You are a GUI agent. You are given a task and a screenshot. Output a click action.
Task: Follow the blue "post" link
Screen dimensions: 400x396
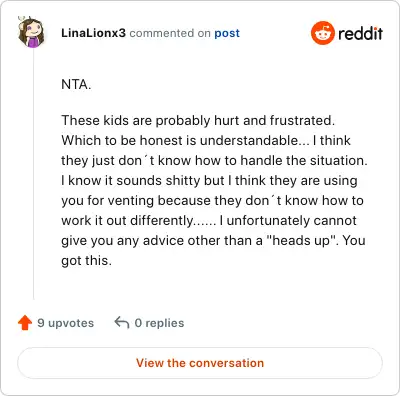click(x=227, y=33)
